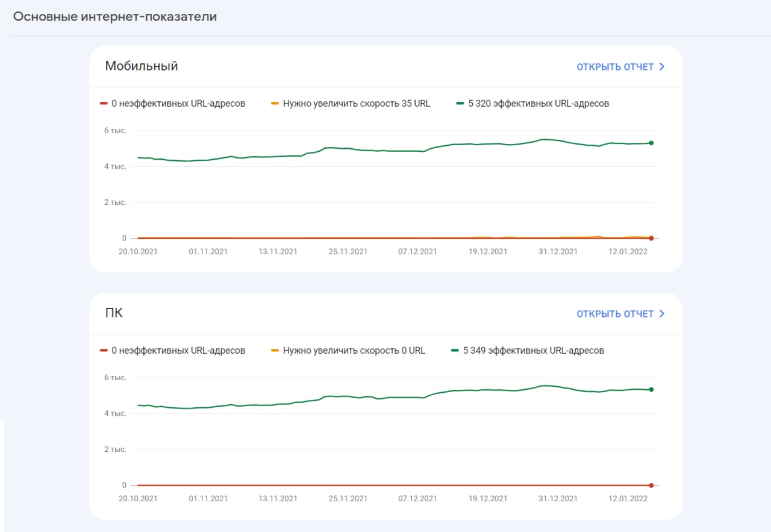771x532 pixels.
Task: Click the Мобильный card heading
Action: (142, 66)
